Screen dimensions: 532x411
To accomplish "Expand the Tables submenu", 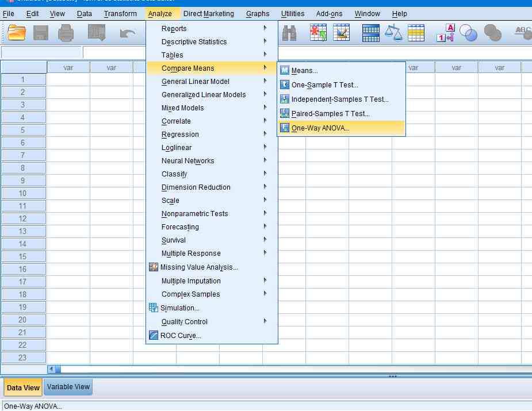I will tap(265, 55).
